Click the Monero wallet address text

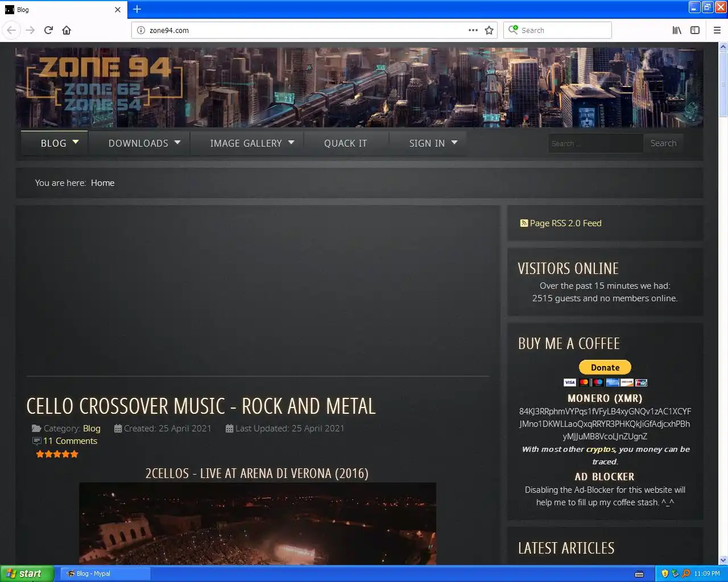tap(605, 424)
